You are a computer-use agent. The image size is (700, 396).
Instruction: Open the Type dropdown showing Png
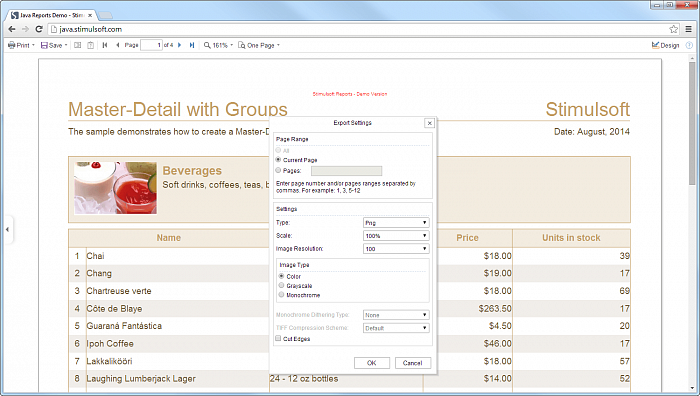396,222
